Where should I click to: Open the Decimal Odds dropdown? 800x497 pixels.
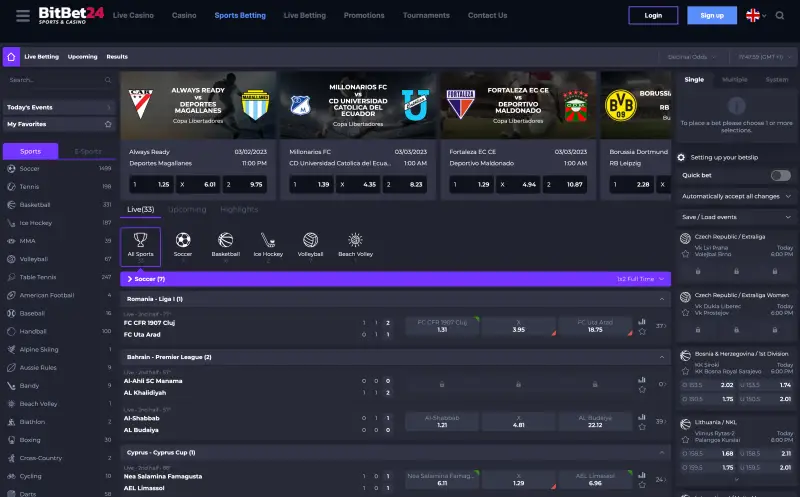692,57
